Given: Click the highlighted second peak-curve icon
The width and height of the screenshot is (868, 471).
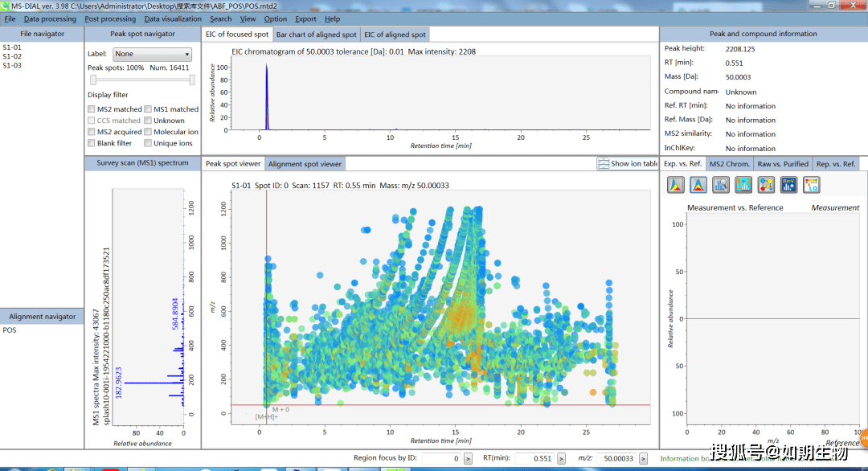Looking at the screenshot, I should pyautogui.click(x=698, y=185).
